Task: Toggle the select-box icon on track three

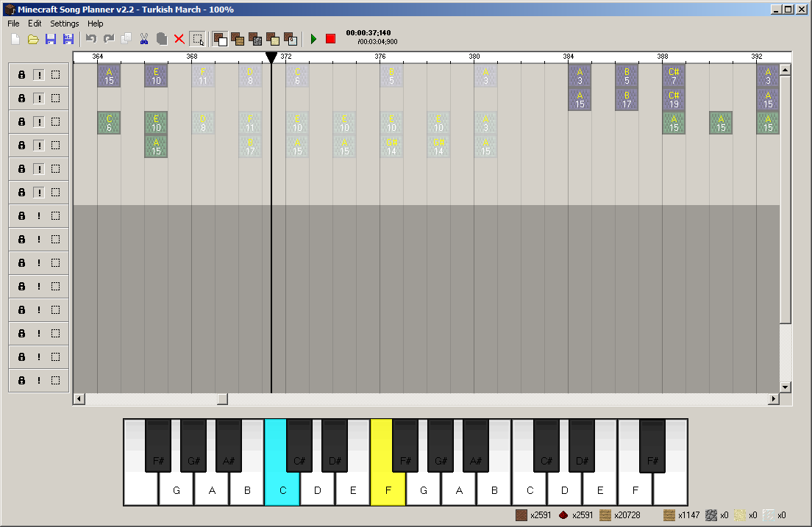Action: (55, 122)
